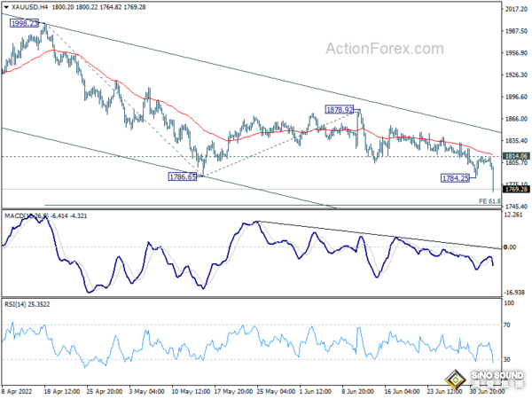
Task: Click the 1786.65 low price label
Action: click(183, 177)
